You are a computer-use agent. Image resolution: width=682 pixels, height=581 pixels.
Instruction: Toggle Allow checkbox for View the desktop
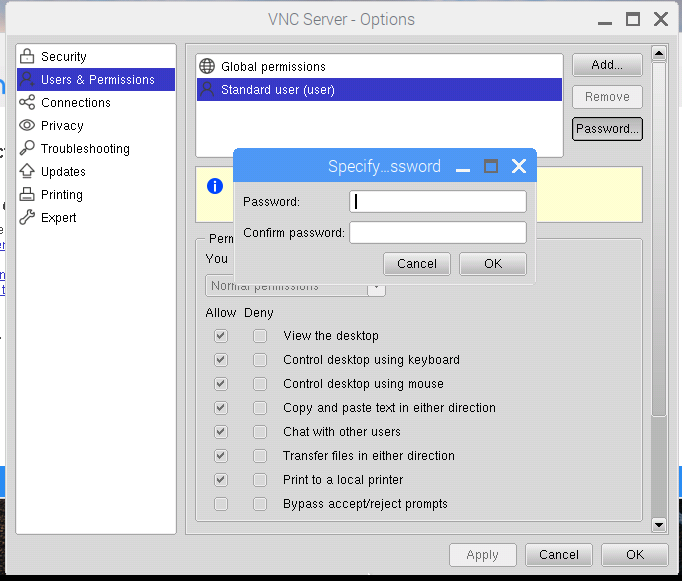tap(221, 336)
